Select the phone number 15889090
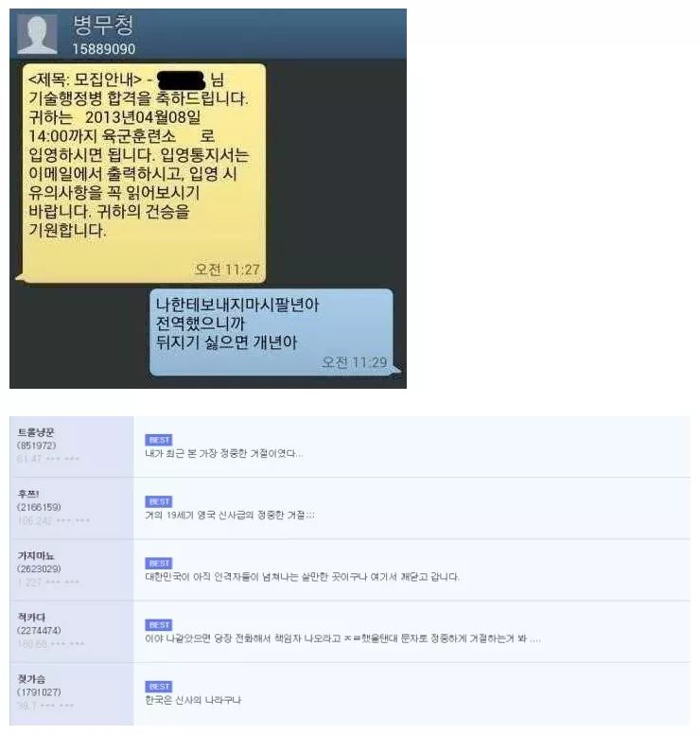The height and width of the screenshot is (734, 700). [104, 48]
